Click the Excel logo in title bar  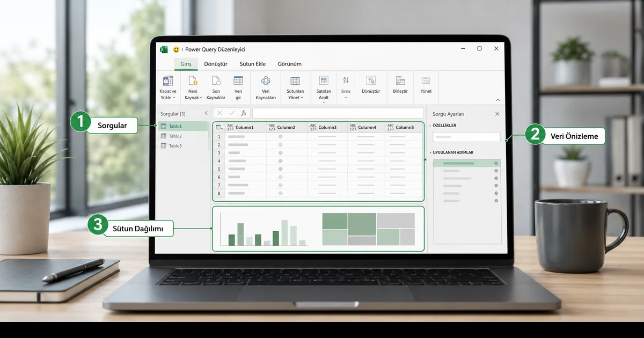pos(164,49)
